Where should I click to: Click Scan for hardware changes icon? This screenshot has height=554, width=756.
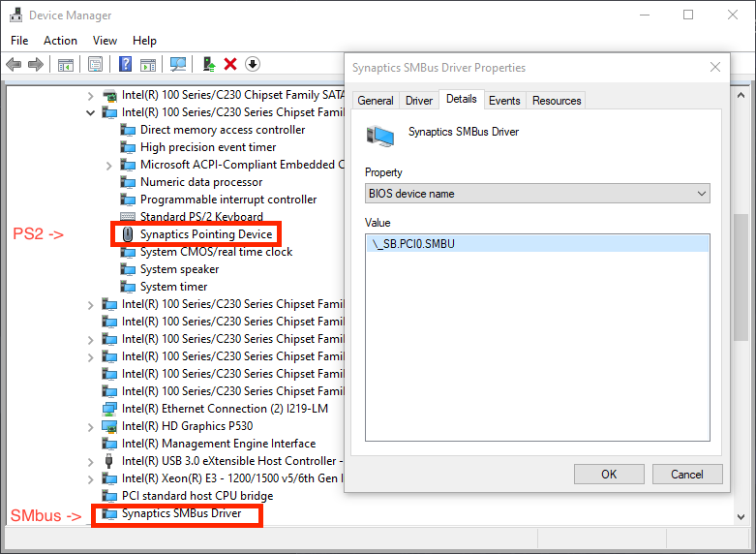click(178, 64)
